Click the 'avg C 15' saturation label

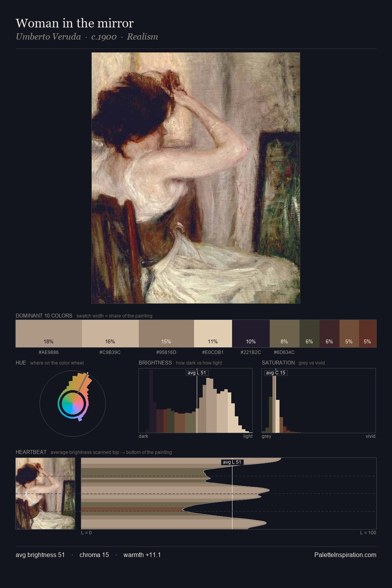pos(276,373)
